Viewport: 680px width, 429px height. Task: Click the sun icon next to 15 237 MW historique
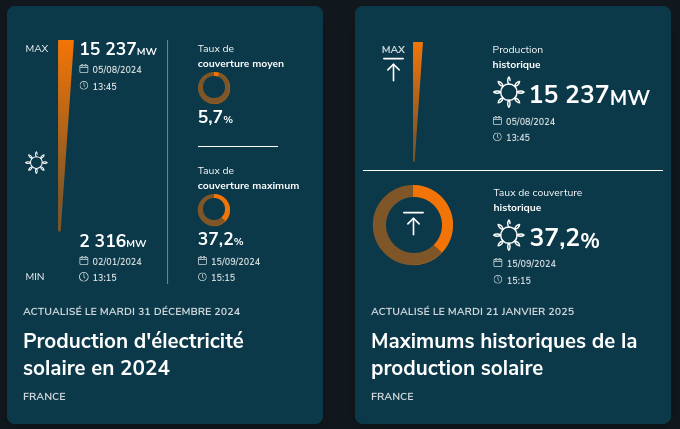509,92
